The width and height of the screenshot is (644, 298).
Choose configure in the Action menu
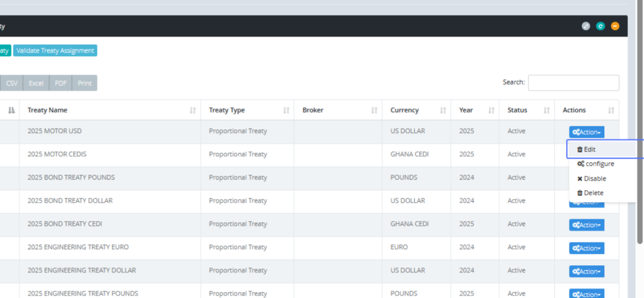[596, 164]
